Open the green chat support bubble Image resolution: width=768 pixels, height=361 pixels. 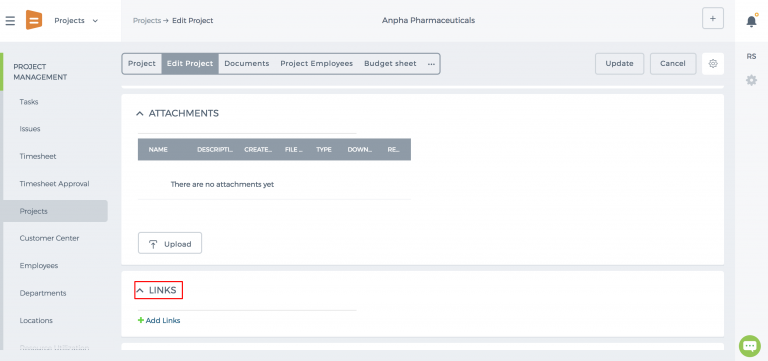click(750, 346)
